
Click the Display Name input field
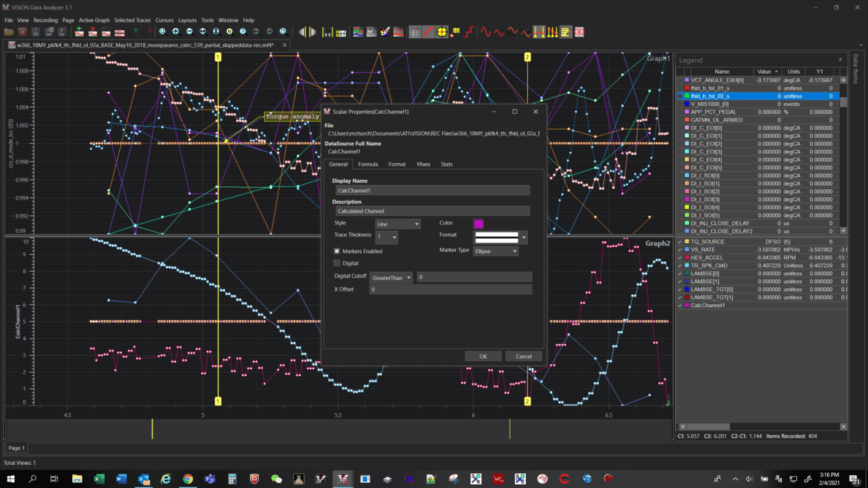pos(432,190)
